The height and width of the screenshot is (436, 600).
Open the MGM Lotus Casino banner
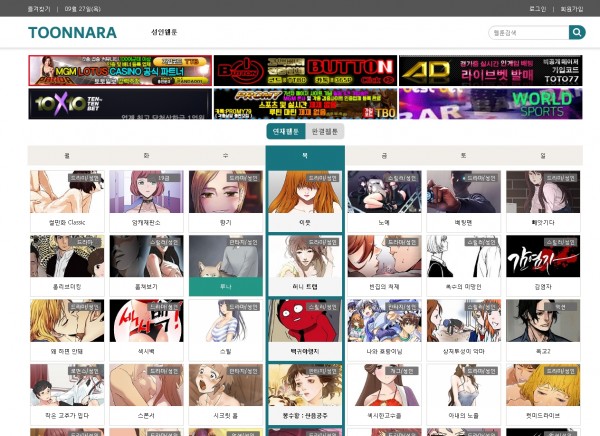120,70
